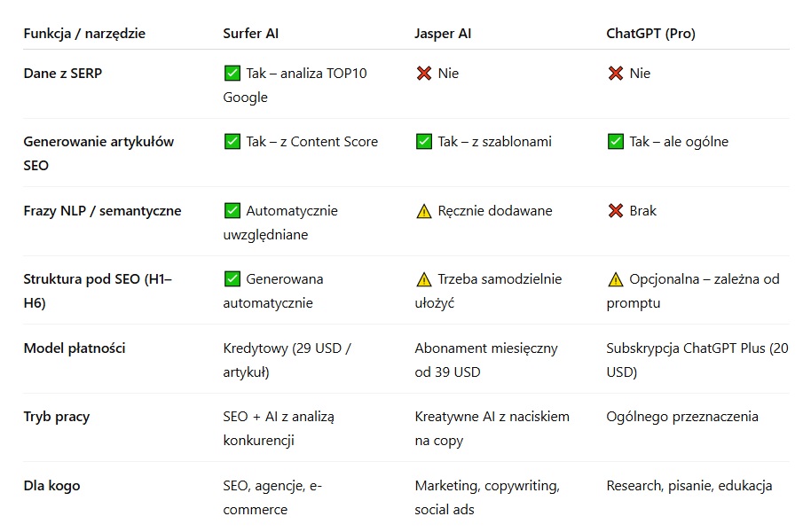Click red X in Jasper AI SERP row
This screenshot has width=811, height=532.
(x=423, y=74)
